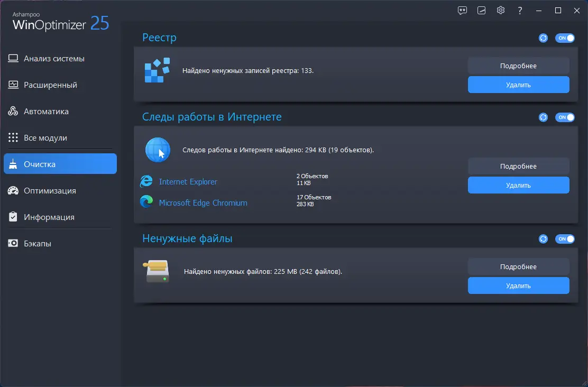Open the Анализ системы menu item
Viewport: 588px width, 387px height.
pos(60,59)
